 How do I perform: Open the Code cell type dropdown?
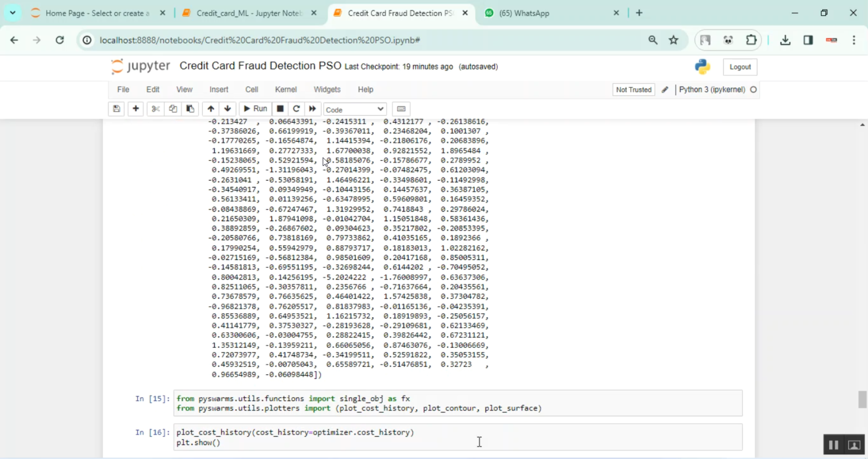point(355,109)
